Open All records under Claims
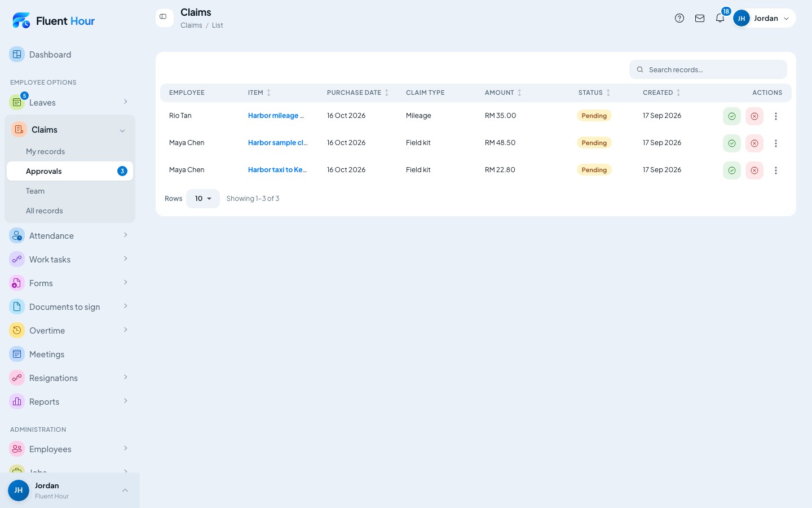 (x=70, y=211)
